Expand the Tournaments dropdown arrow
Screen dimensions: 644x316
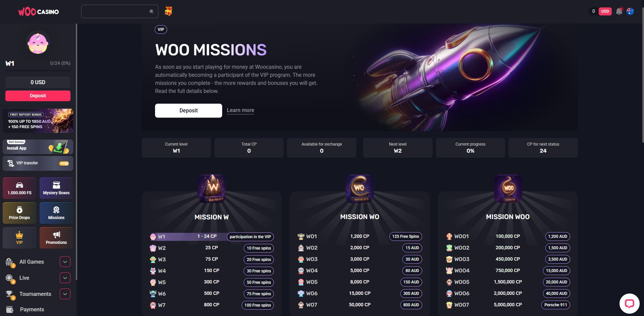tap(65, 294)
